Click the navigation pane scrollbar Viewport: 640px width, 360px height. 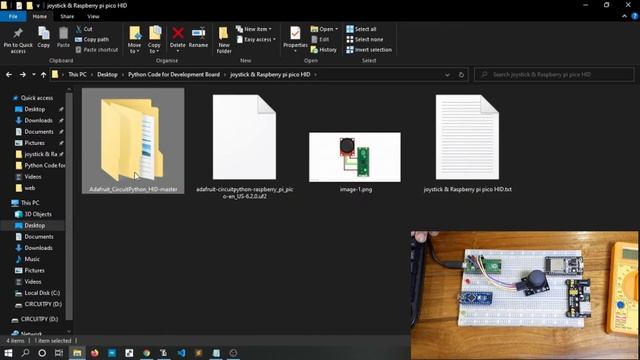(69, 206)
